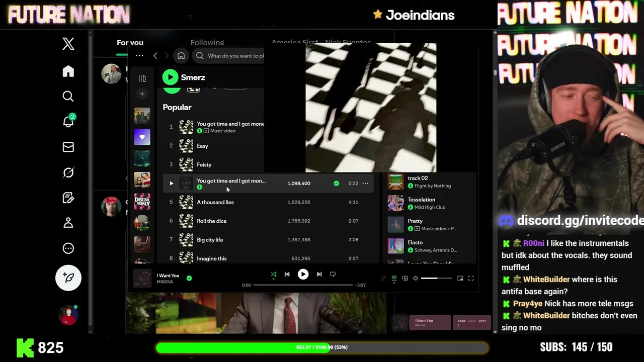The image size is (644, 362).
Task: Open miniplayer icon
Action: click(460, 279)
